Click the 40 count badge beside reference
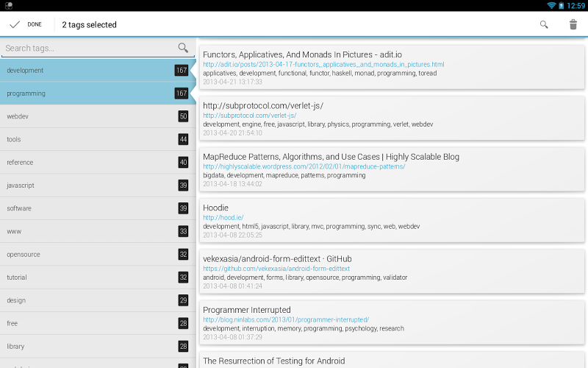The width and height of the screenshot is (588, 368). coord(183,162)
